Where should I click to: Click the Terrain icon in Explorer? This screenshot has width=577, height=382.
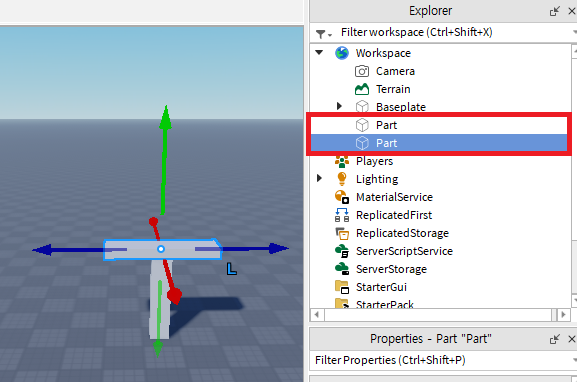tap(362, 89)
